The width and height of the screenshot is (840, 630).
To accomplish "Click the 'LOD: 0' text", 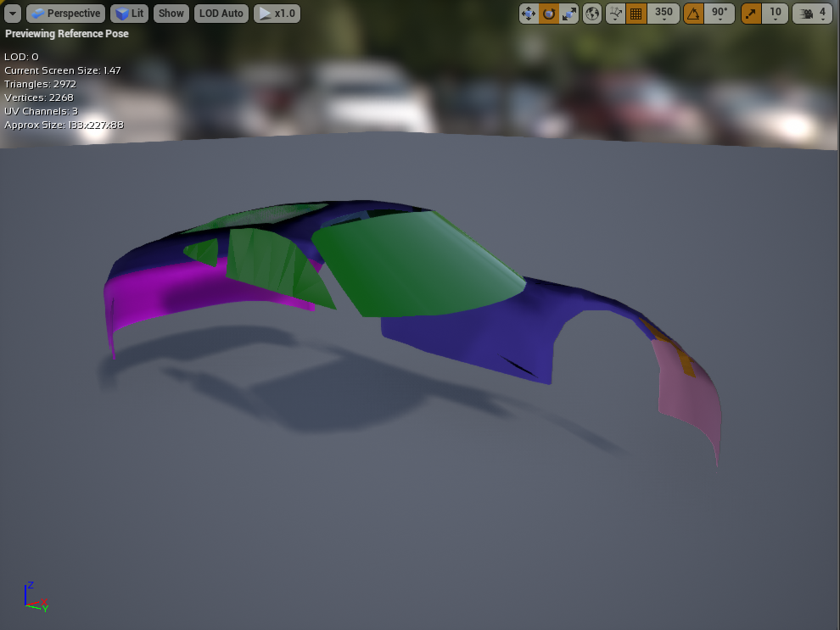I will (x=21, y=57).
